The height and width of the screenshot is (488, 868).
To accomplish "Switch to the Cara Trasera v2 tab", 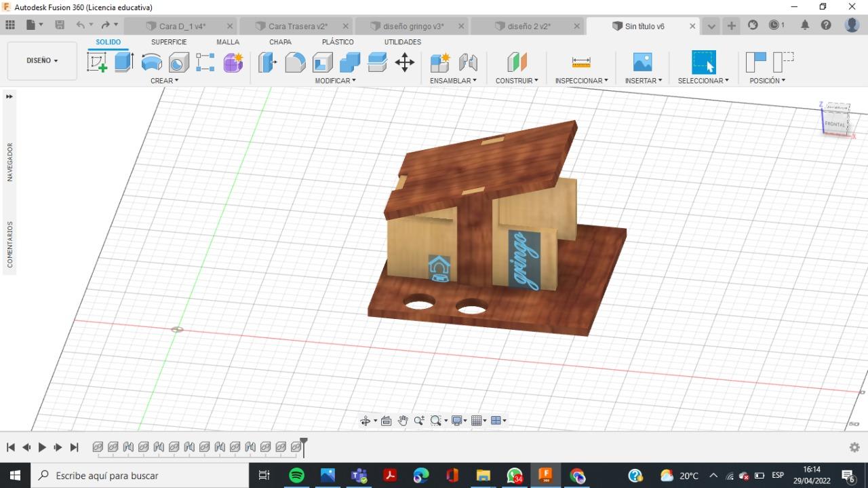I will pyautogui.click(x=298, y=26).
